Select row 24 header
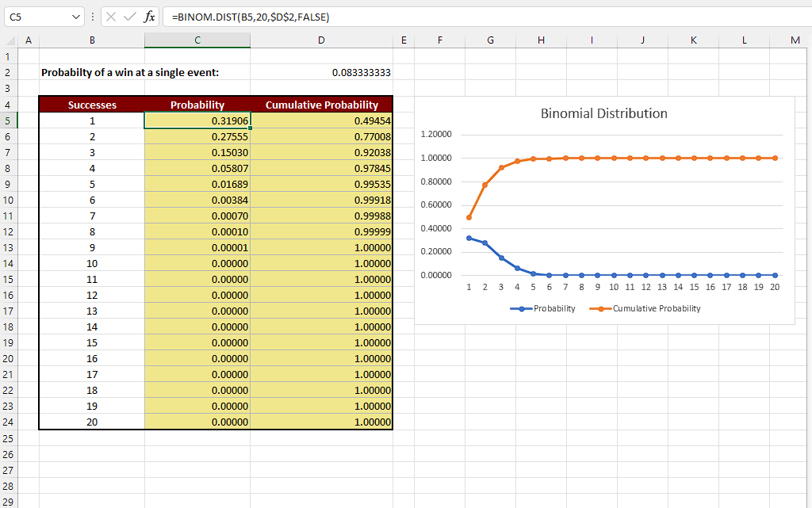 tap(8, 422)
